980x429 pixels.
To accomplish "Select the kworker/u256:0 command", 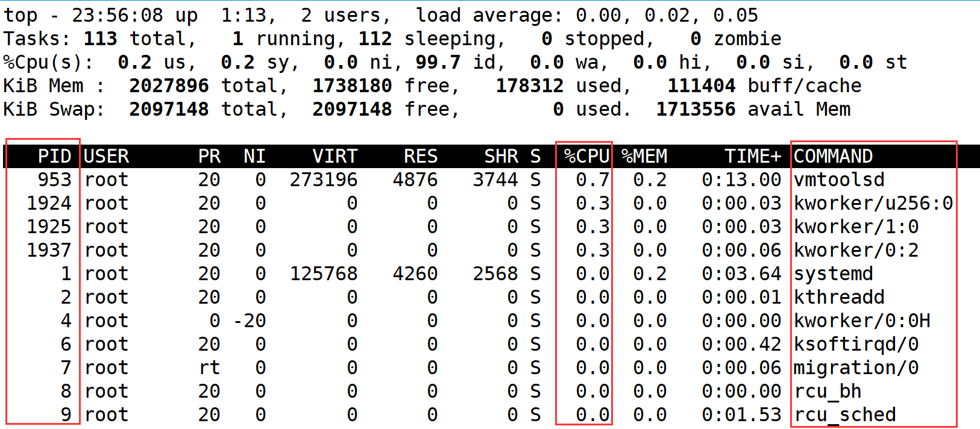I will [x=873, y=204].
